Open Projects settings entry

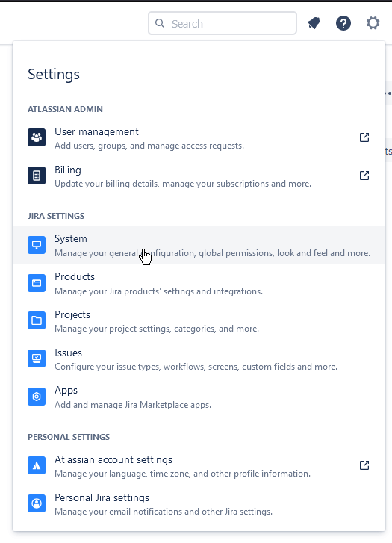click(199, 320)
